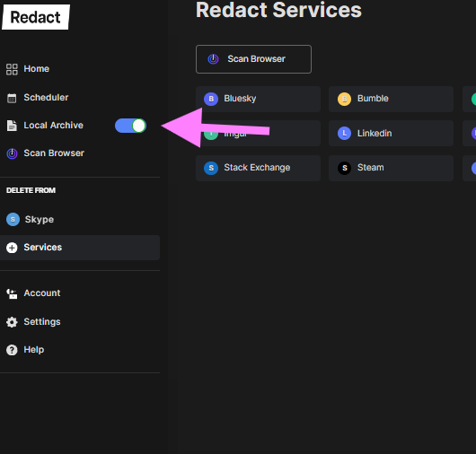Viewport: 476px width, 454px height.
Task: Click the Bumble yellow icon
Action: [x=344, y=99]
